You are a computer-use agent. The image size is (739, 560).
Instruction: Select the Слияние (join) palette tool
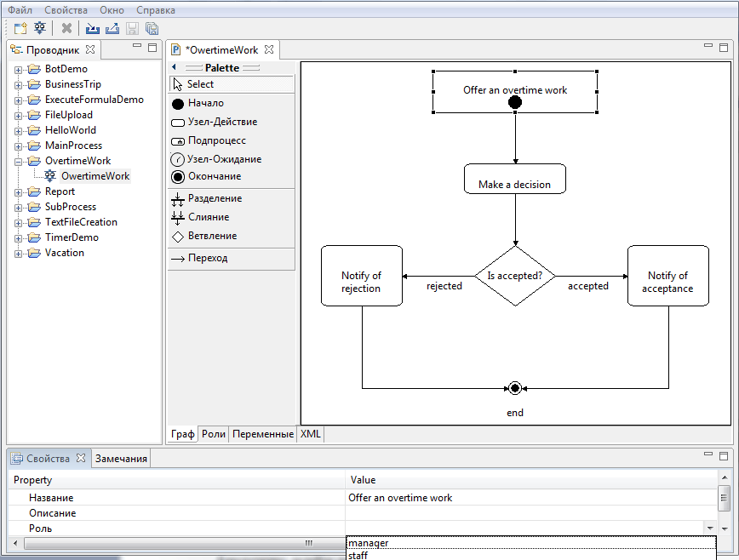click(x=208, y=217)
